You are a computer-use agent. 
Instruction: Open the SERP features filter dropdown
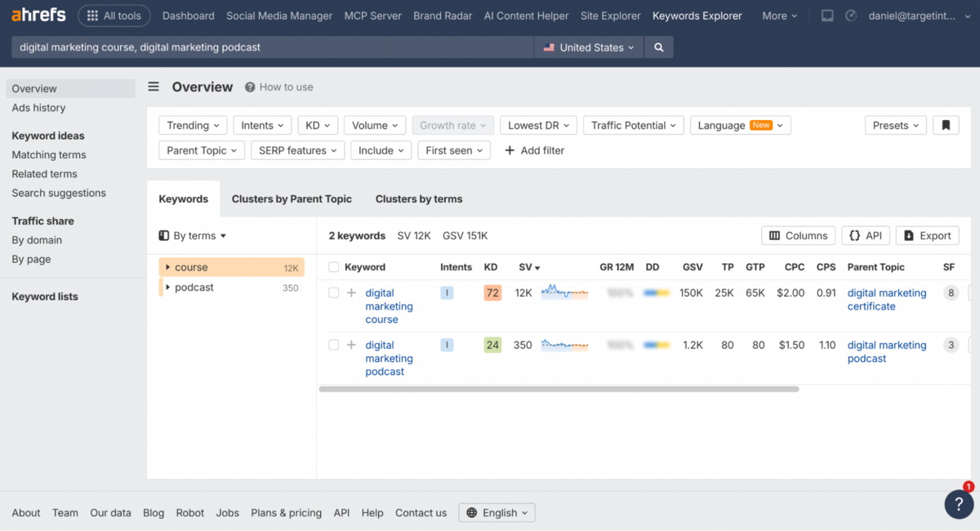[x=297, y=150]
